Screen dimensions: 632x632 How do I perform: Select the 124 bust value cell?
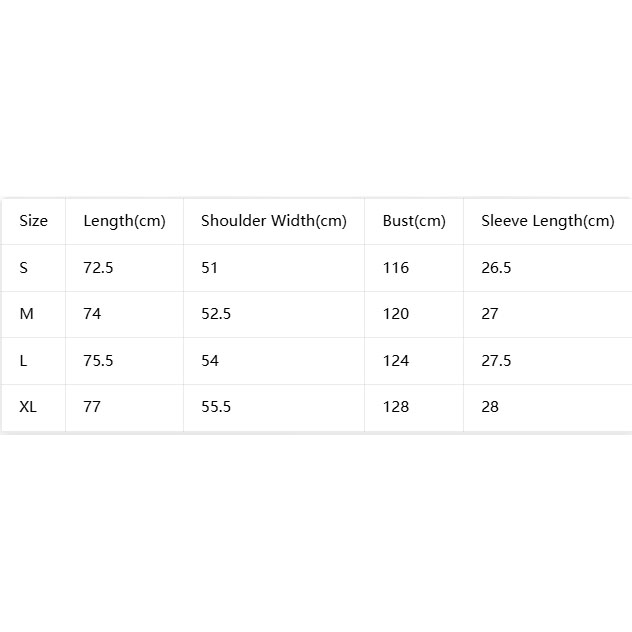[414, 361]
